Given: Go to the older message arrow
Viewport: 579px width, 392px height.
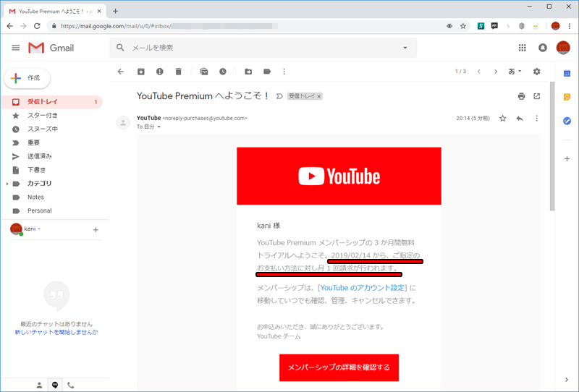Looking at the screenshot, I should point(496,72).
